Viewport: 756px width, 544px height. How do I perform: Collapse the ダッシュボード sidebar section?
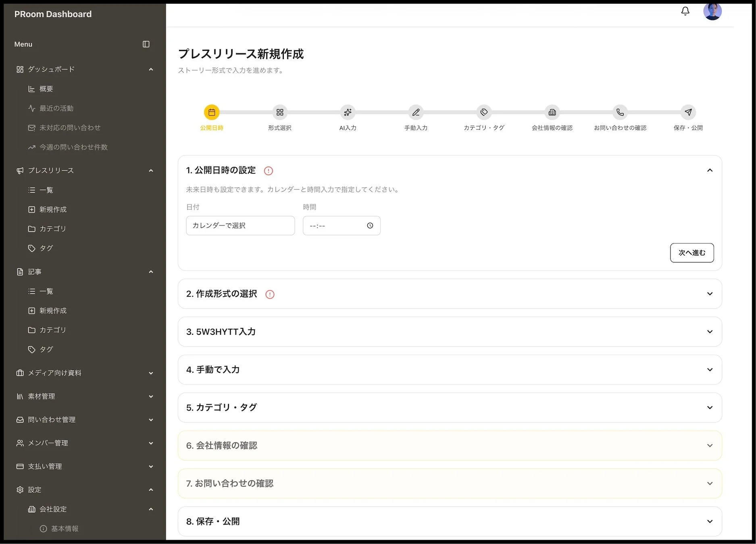pyautogui.click(x=151, y=69)
